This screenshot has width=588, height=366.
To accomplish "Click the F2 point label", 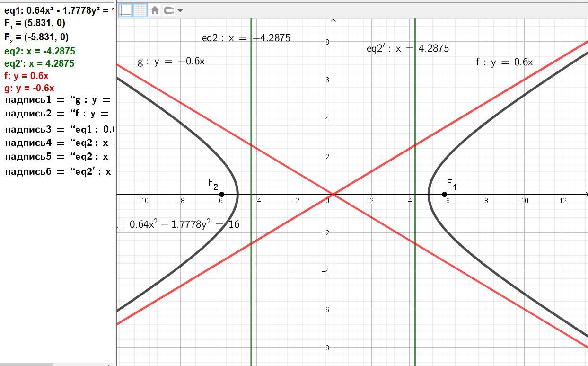I will pyautogui.click(x=213, y=184).
